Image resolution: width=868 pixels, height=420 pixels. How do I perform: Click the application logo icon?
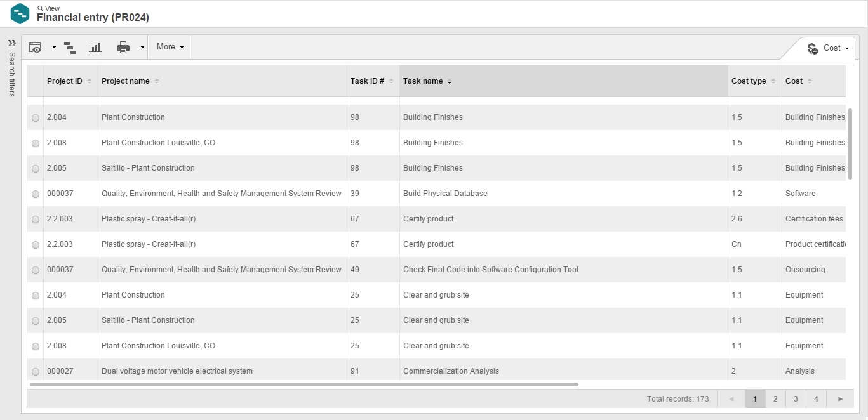(x=20, y=14)
